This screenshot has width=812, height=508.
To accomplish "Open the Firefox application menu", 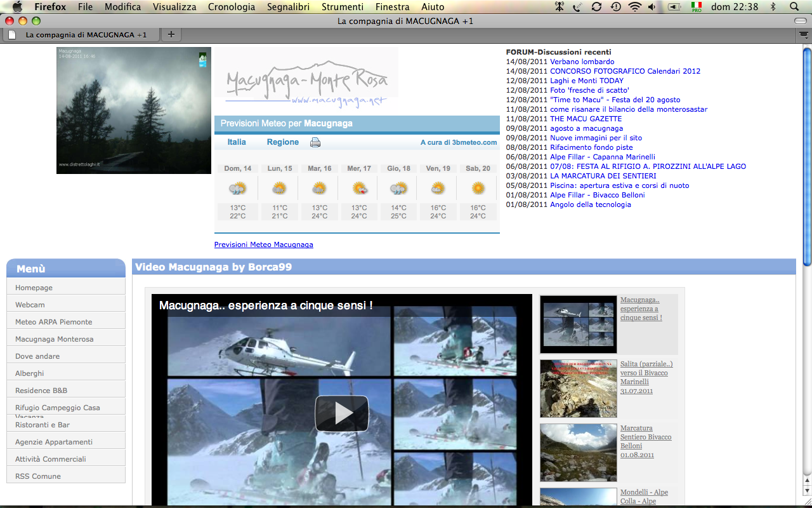I will (50, 7).
